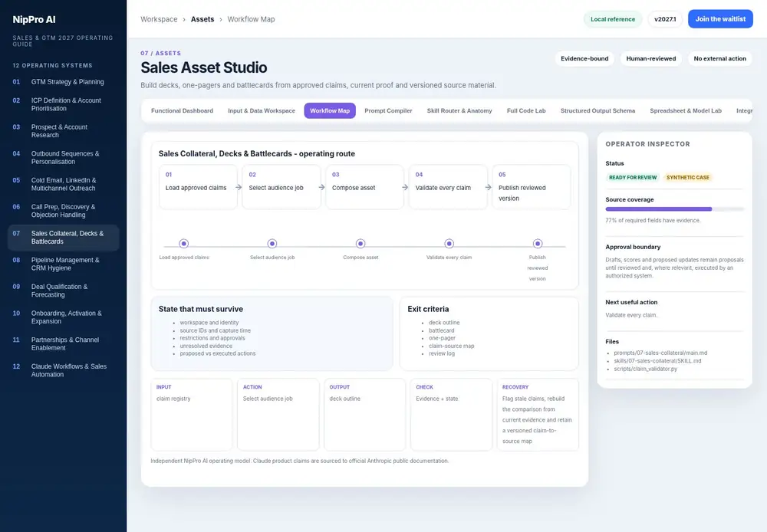767x532 pixels.
Task: Open Cold Email, LinkedIn & Multichannel Outreach
Action: 64,184
